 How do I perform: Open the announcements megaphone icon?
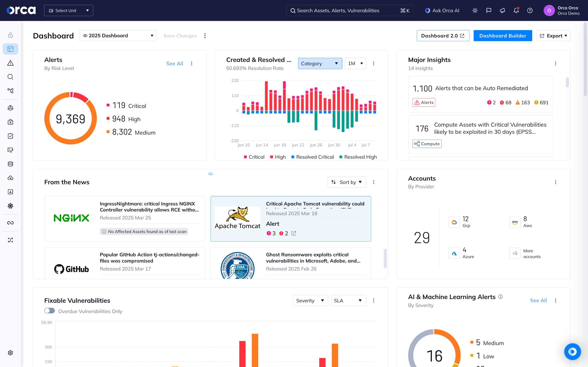502,11
